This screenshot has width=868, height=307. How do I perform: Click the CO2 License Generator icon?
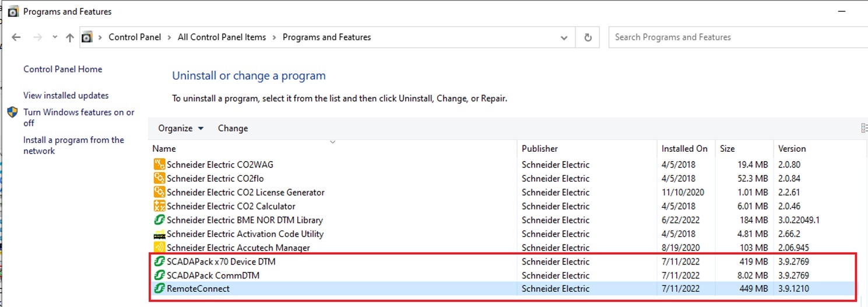(159, 193)
